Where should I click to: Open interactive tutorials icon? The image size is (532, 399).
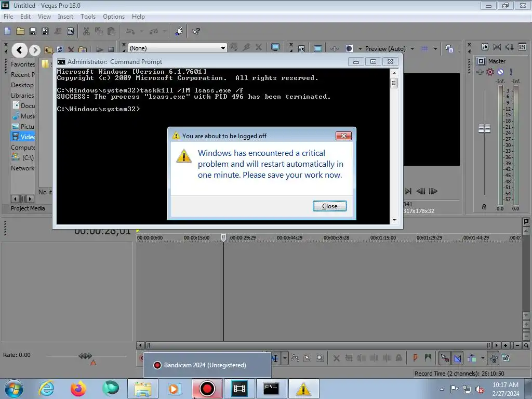point(179,32)
